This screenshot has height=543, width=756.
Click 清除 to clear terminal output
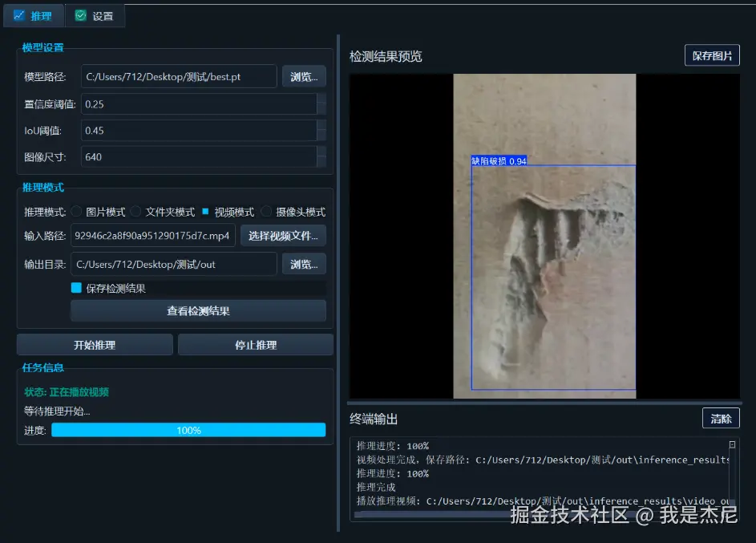pos(721,418)
